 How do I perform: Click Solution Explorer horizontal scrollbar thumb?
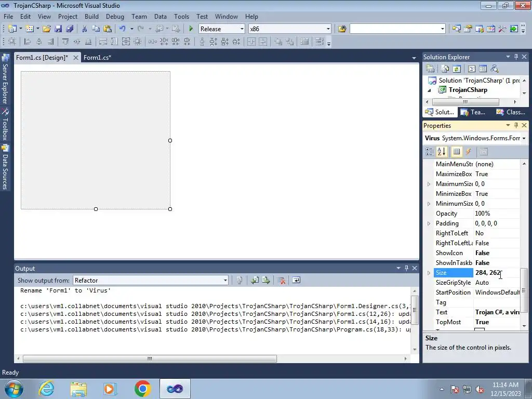(465, 102)
